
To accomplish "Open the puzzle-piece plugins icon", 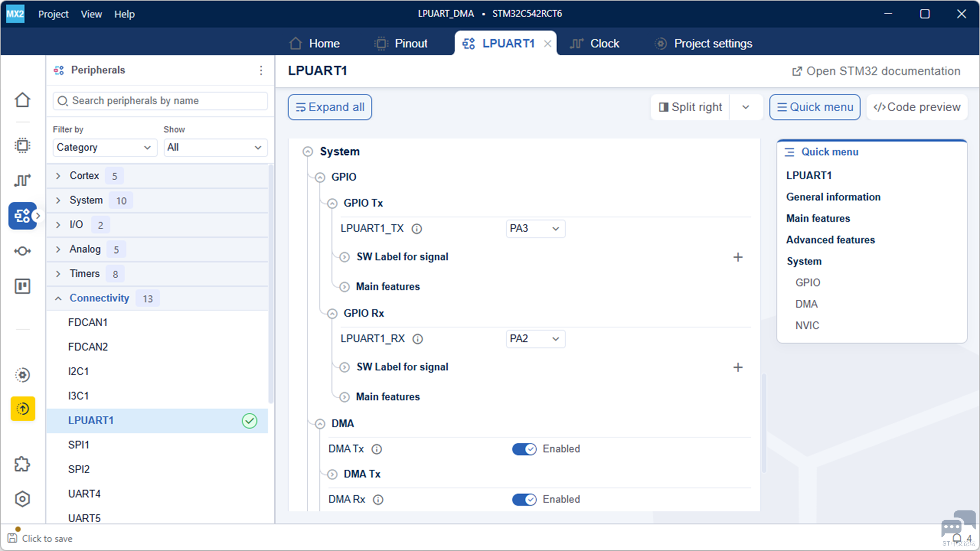I will click(23, 464).
